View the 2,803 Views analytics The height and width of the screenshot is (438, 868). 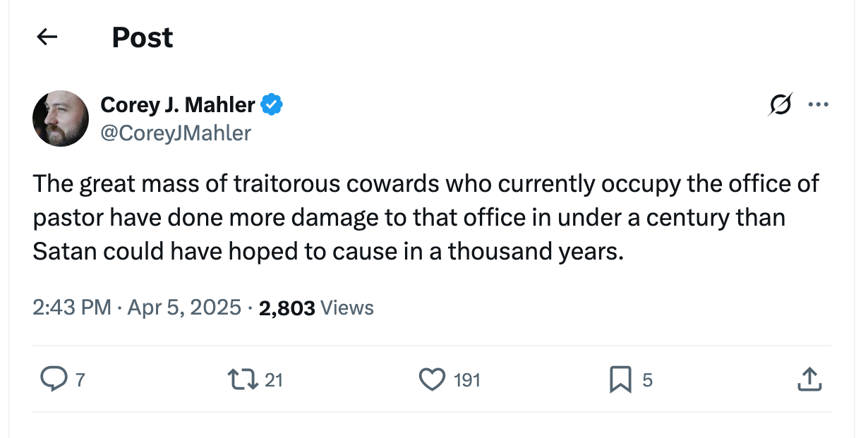[x=316, y=308]
